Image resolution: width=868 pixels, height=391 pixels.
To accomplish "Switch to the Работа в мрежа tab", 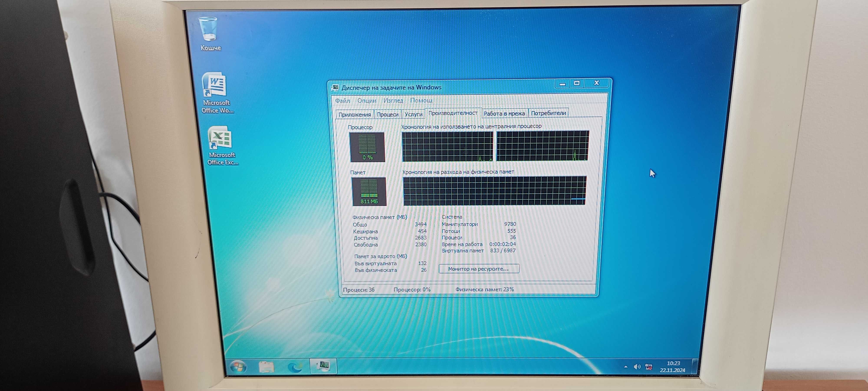I will pyautogui.click(x=504, y=113).
